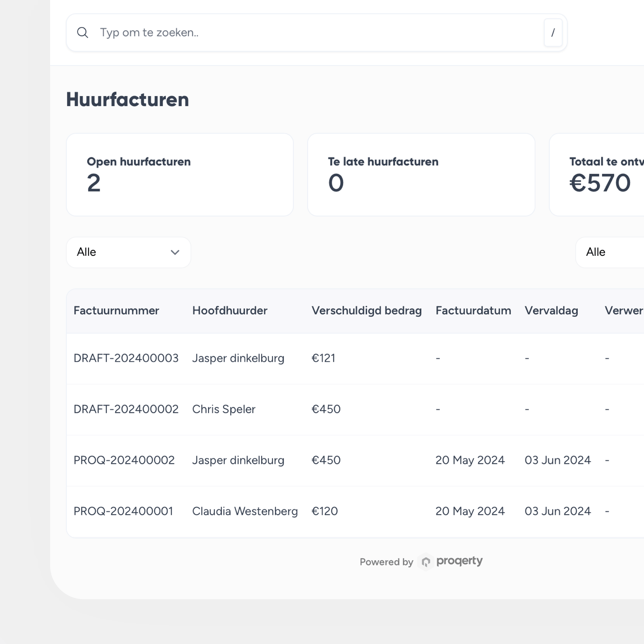This screenshot has height=644, width=644.
Task: Click 'Jasper dinkelburg' in DRAFT-202400003 row
Action: point(238,358)
